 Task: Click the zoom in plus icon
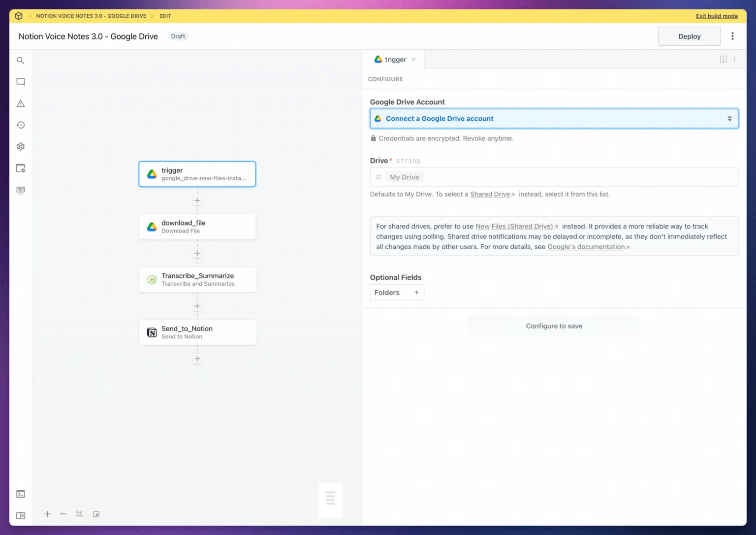tap(47, 514)
